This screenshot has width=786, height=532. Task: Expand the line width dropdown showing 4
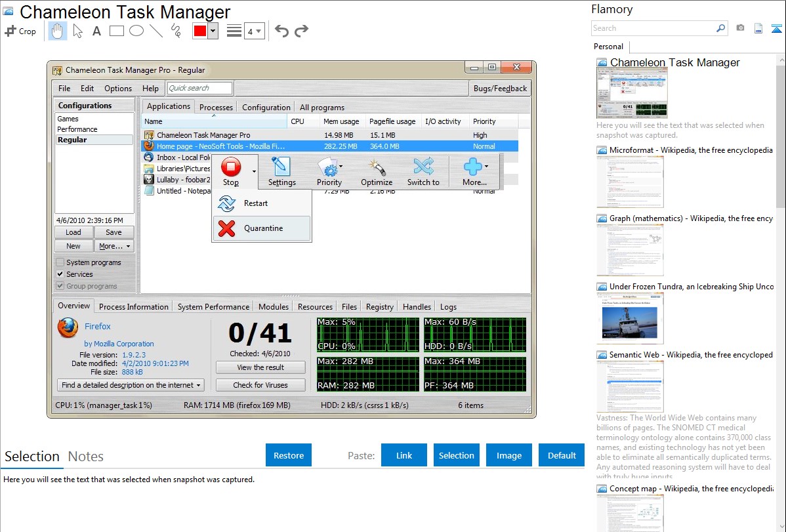tap(255, 31)
